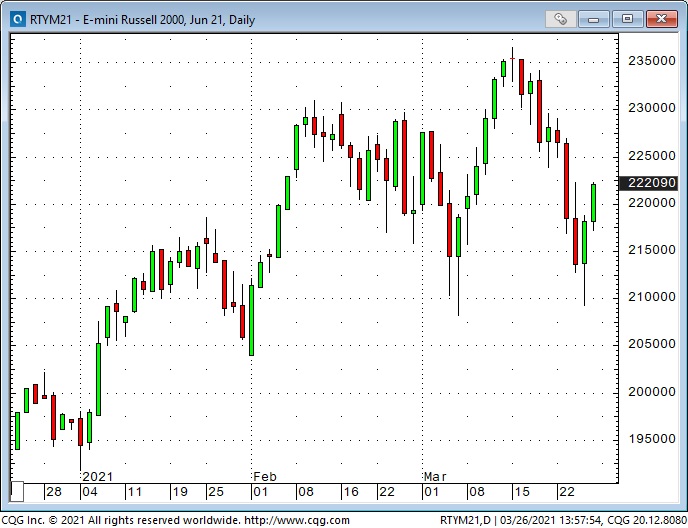Click the last green candlestick near 222090
Screen dimensions: 688x528
(x=594, y=203)
